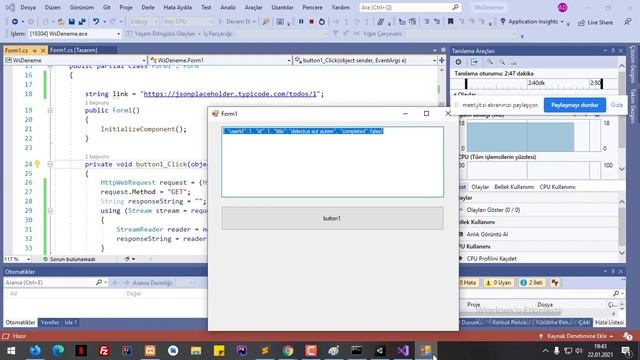Open Microsoft Edge from the taskbar

(x=58, y=351)
